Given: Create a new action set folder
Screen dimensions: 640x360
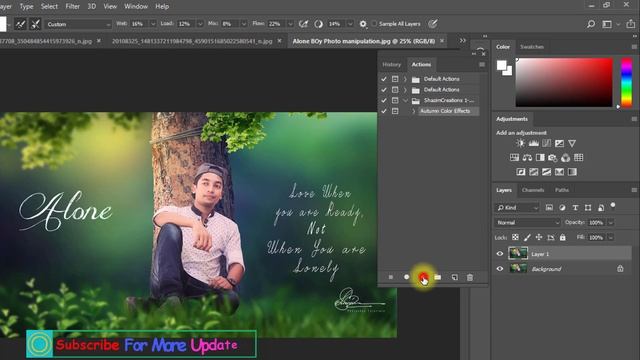Looking at the screenshot, I should pyautogui.click(x=438, y=277).
